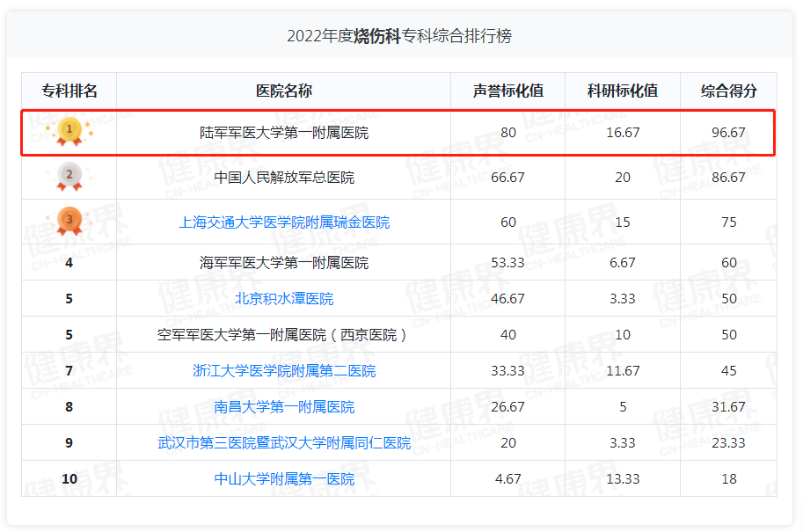Click total score 23.33

[x=728, y=443]
